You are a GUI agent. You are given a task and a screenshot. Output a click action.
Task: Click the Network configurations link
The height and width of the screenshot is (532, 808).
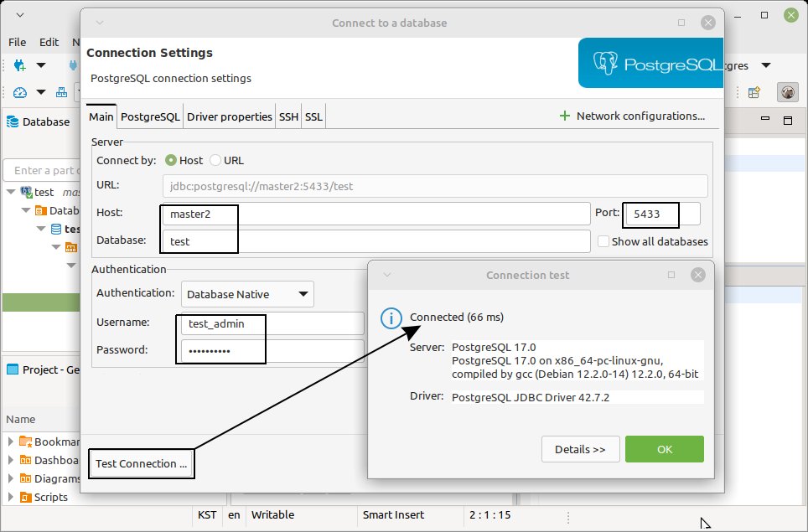tap(632, 116)
